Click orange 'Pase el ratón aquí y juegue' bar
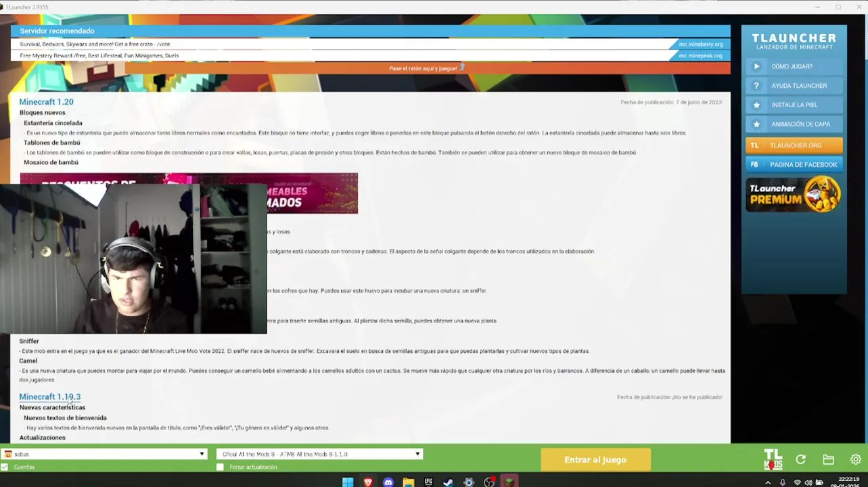 click(428, 68)
